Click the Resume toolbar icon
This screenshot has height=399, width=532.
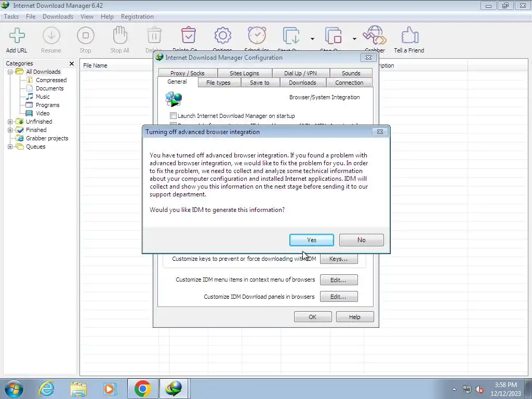[x=51, y=36]
